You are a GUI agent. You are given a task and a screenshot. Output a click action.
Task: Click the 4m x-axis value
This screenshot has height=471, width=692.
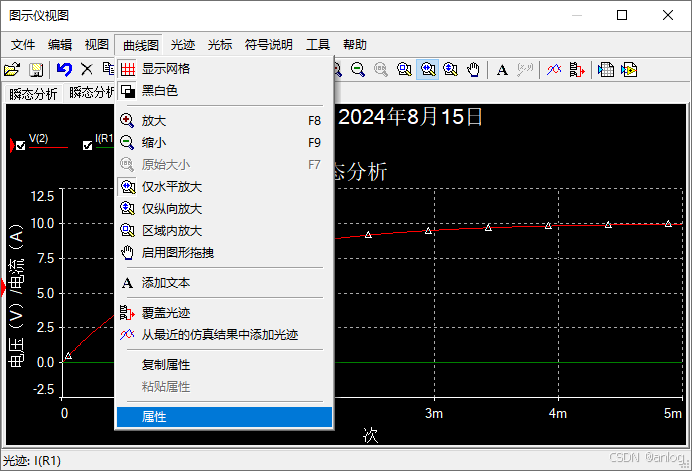coord(558,414)
